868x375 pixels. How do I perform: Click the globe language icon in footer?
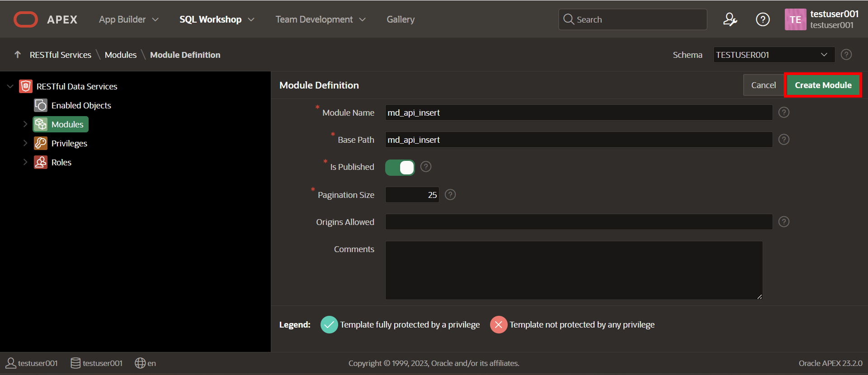(140, 363)
